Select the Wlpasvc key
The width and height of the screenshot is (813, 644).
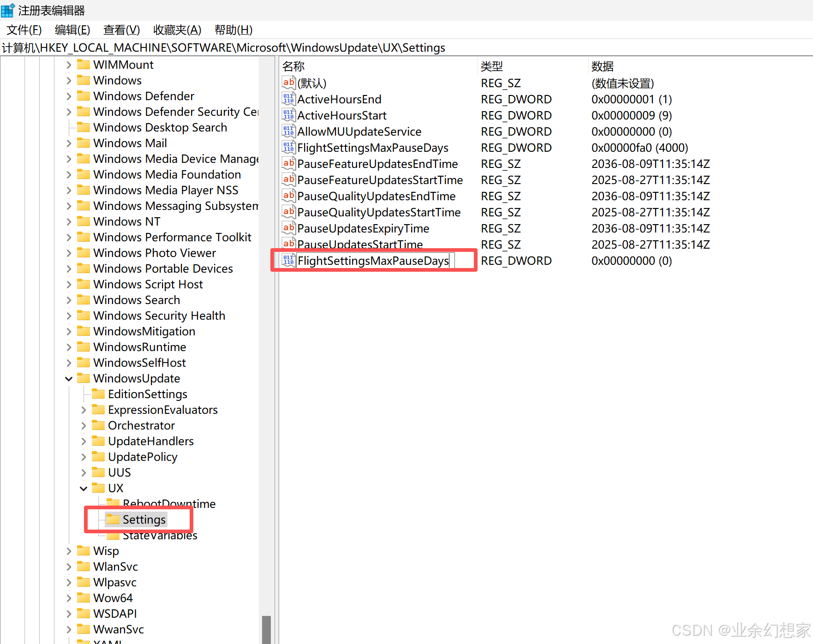114,582
